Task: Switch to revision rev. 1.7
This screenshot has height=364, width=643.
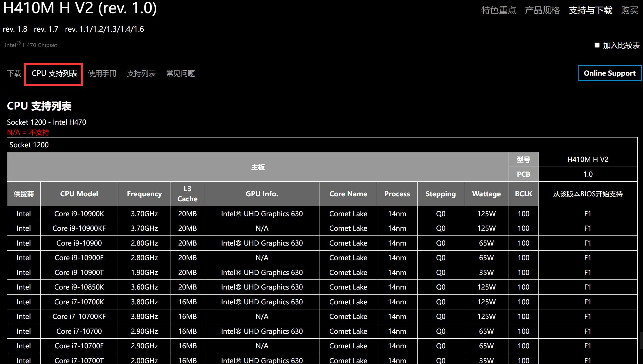Action: click(46, 29)
